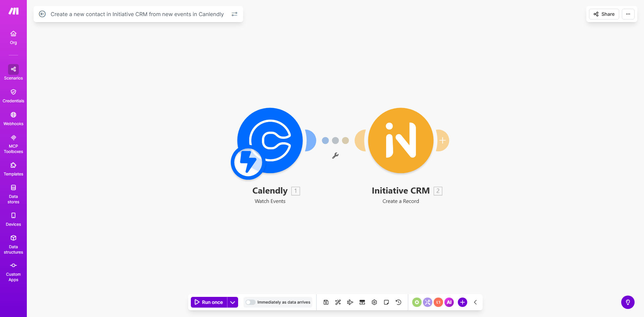Open the Initiative CRM module
Image resolution: width=644 pixels, height=317 pixels.
pos(401,140)
